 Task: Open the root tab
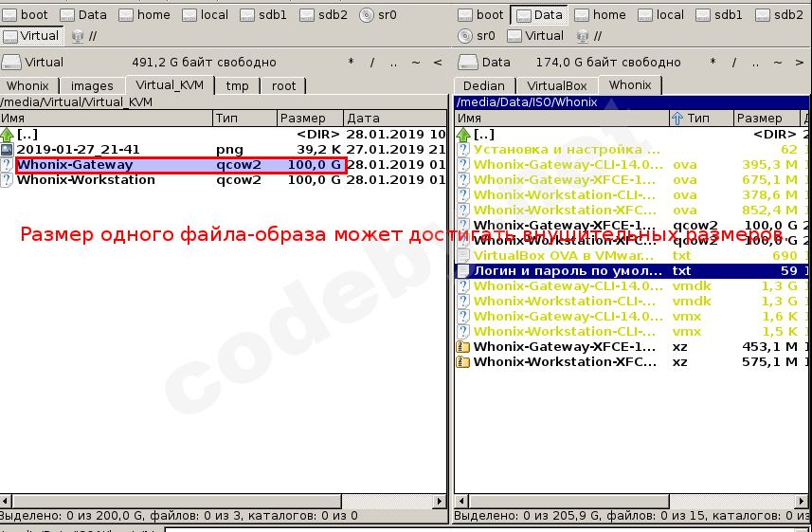tap(284, 85)
